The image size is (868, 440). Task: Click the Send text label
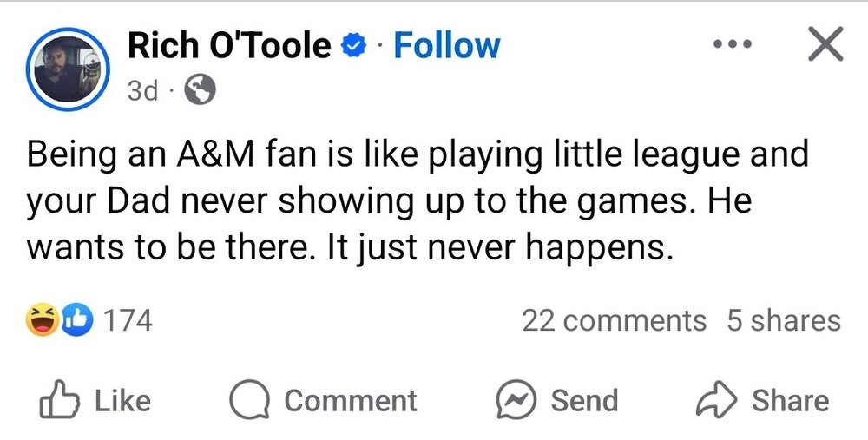(x=584, y=400)
